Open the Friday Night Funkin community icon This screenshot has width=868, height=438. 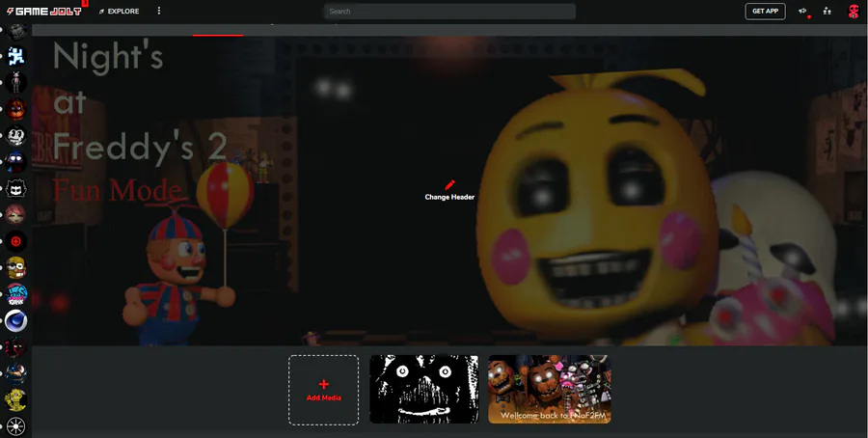pos(16,294)
